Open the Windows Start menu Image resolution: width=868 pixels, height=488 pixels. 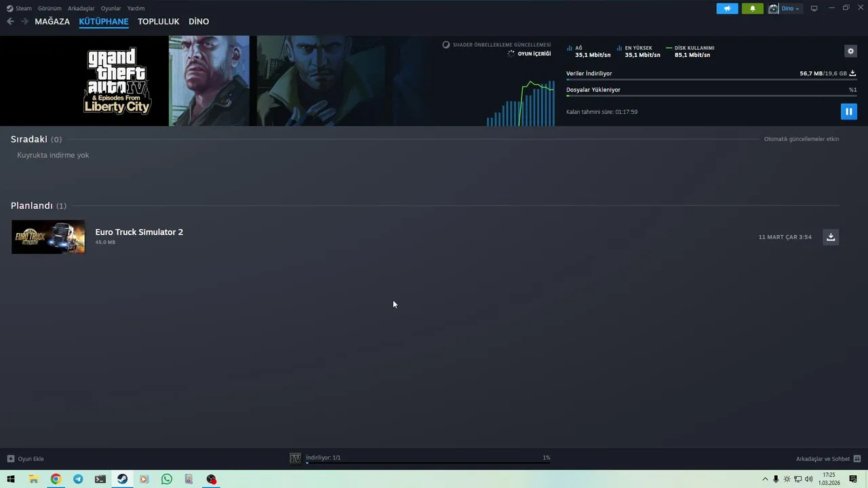(11, 479)
